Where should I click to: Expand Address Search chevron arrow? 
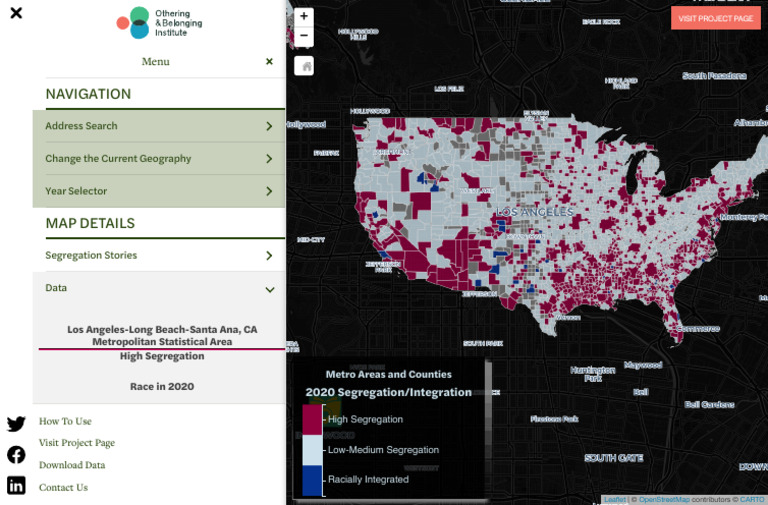pos(269,126)
